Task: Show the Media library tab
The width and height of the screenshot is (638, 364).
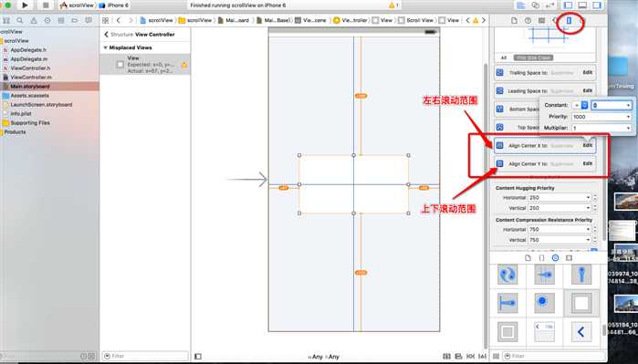Action: (x=569, y=258)
